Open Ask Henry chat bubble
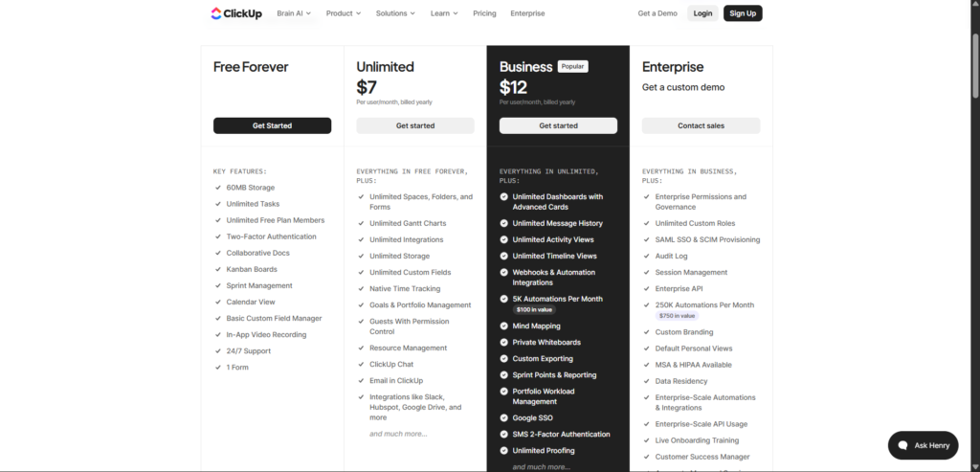This screenshot has height=472, width=980. click(x=923, y=446)
